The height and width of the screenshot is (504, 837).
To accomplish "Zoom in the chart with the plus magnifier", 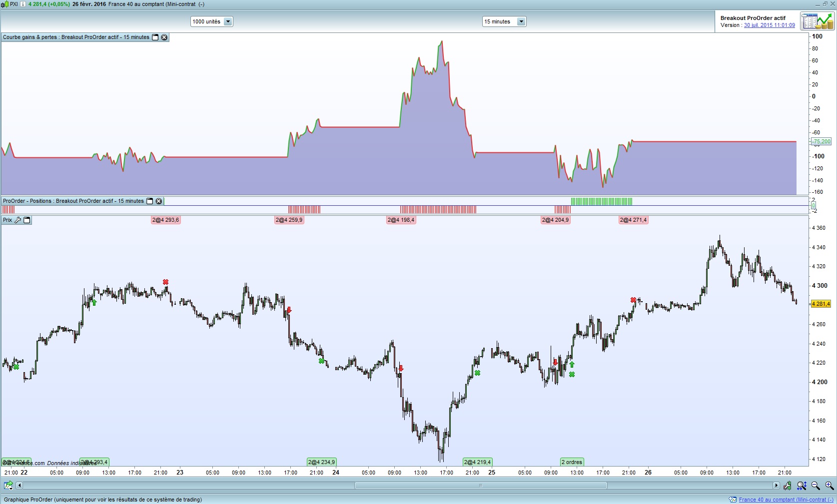I will point(829,485).
